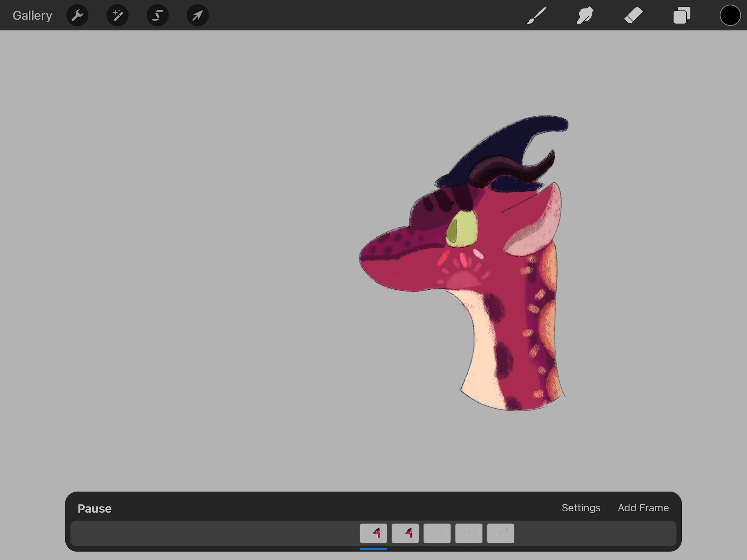
Task: Open the Adjustments magic wand menu
Action: [x=117, y=16]
